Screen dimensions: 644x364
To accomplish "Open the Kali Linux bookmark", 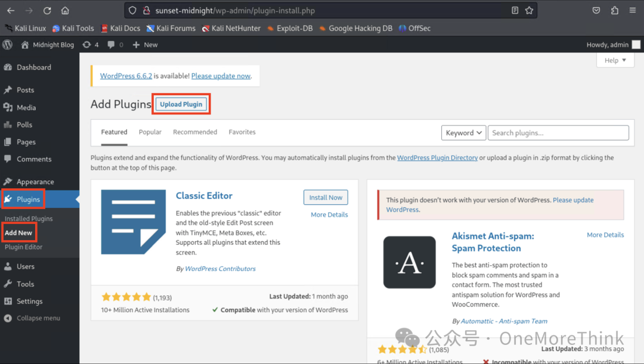I will pos(25,29).
